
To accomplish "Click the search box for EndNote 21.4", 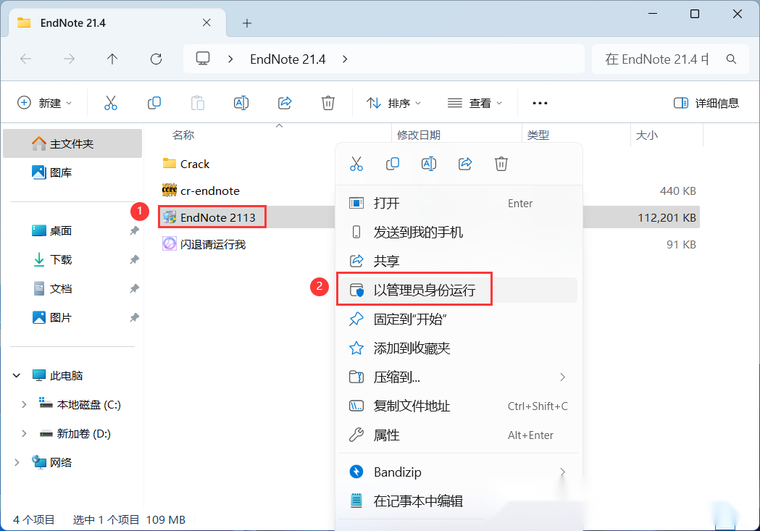I will pos(670,59).
